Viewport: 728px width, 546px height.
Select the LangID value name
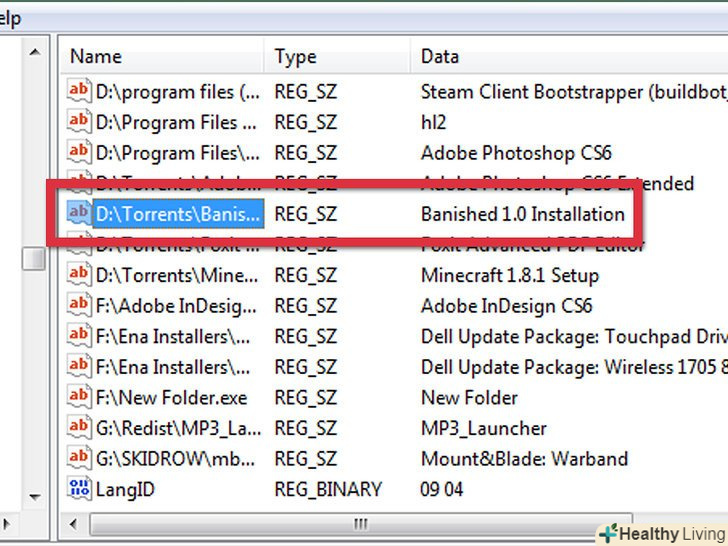tap(125, 490)
